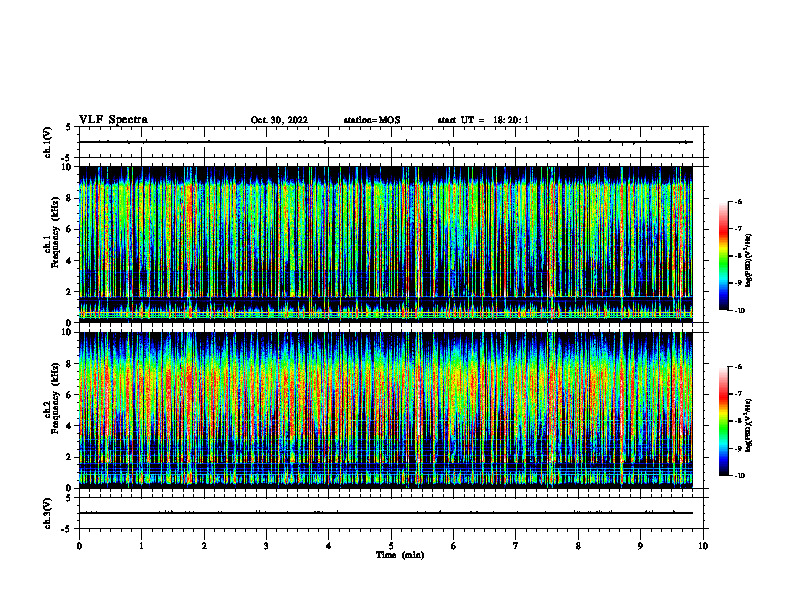
Task: Click the ch.1 spectrogram color scale bar
Action: 724,256
